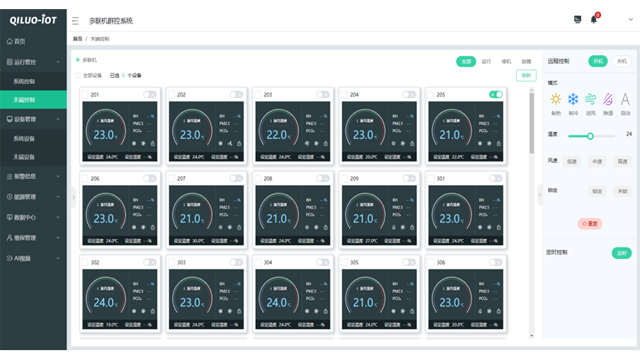Click the mode icon on card 203
Image resolution: width=640 pixels, height=360 pixels.
tap(307, 144)
